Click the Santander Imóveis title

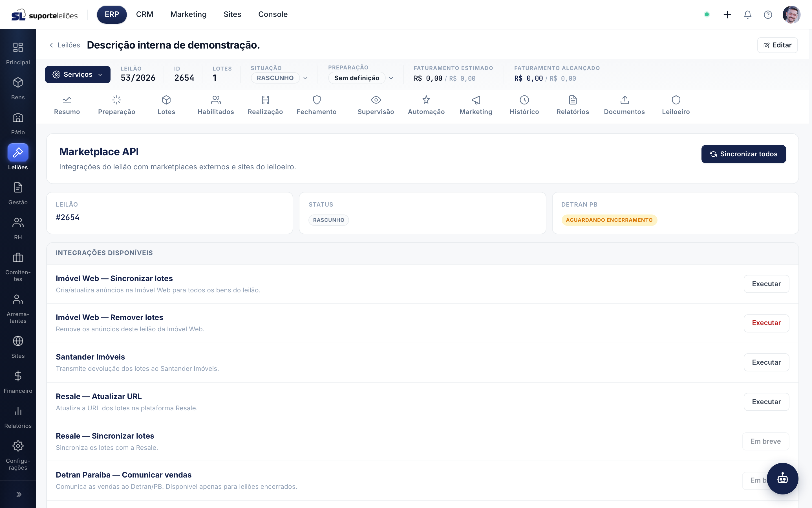tap(90, 357)
